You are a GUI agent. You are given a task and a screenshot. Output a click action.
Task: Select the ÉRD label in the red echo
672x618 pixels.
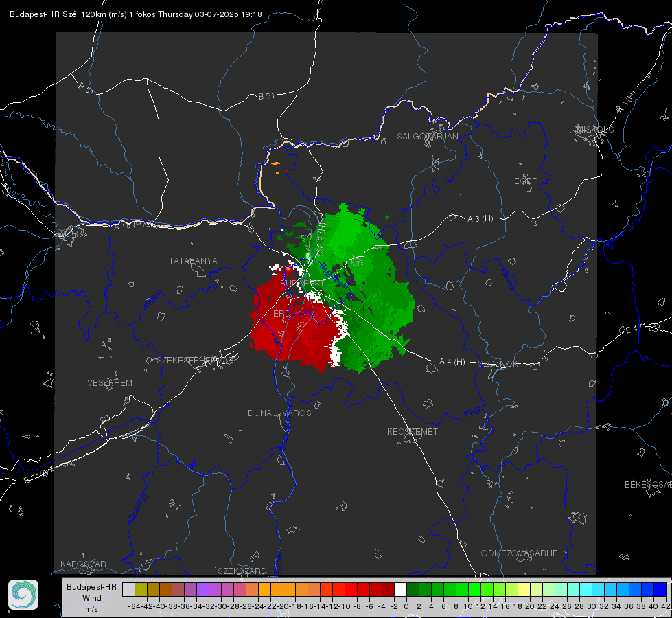tap(281, 314)
